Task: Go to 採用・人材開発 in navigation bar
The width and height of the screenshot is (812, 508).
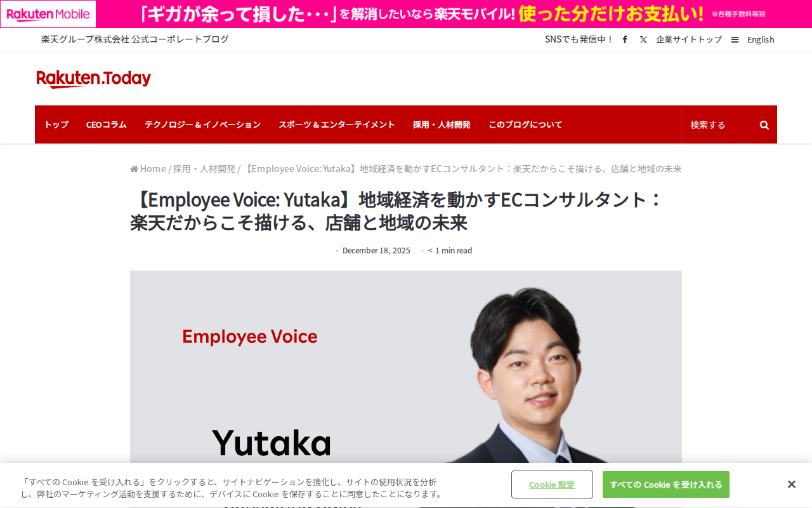Action: pos(442,124)
